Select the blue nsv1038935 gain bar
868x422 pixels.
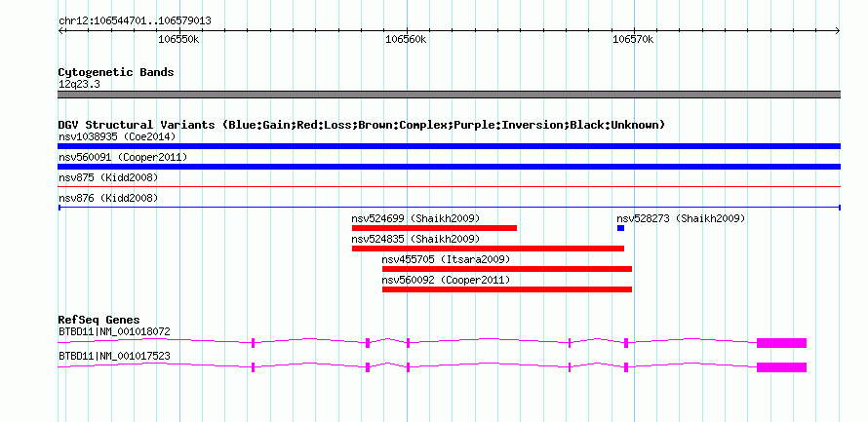click(449, 146)
